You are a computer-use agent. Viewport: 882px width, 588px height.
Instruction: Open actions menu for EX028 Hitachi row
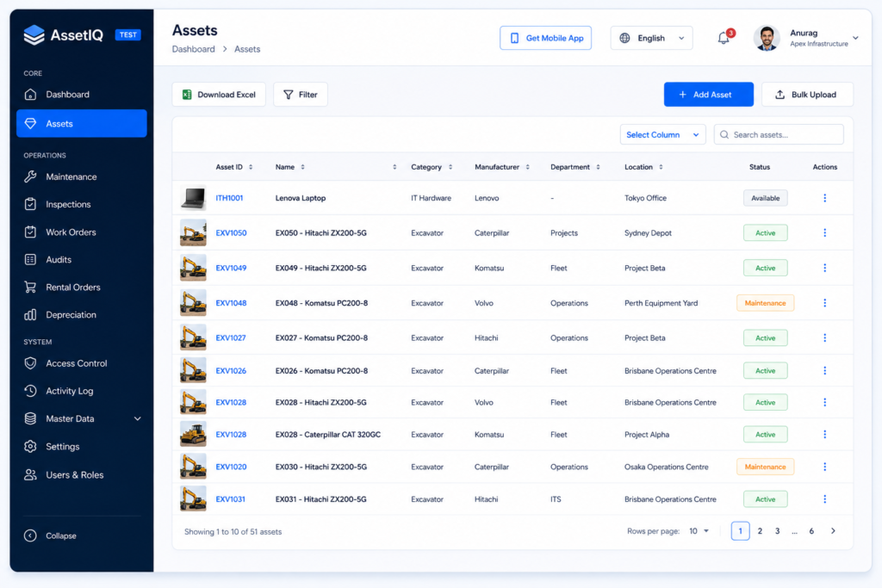[824, 403]
